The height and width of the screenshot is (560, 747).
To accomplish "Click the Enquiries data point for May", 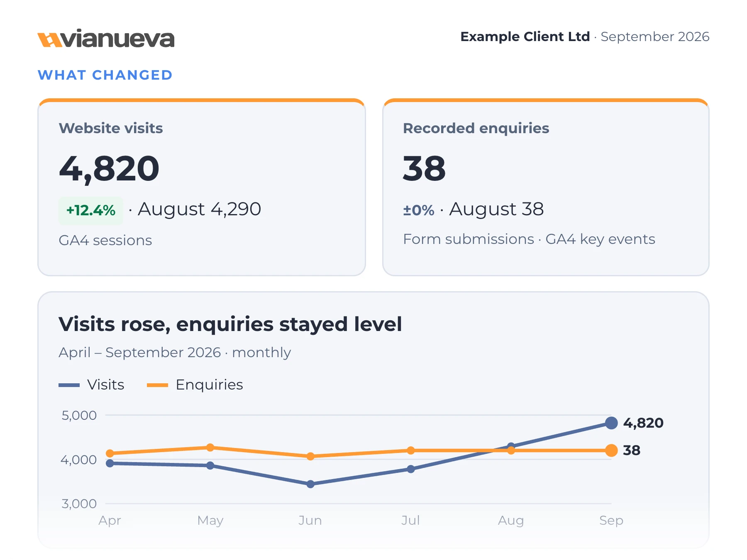I will point(210,448).
